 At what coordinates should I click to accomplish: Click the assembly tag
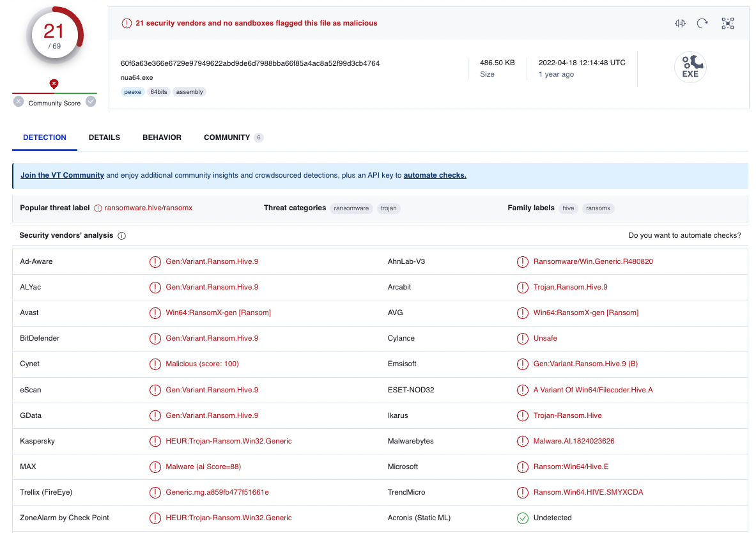190,91
